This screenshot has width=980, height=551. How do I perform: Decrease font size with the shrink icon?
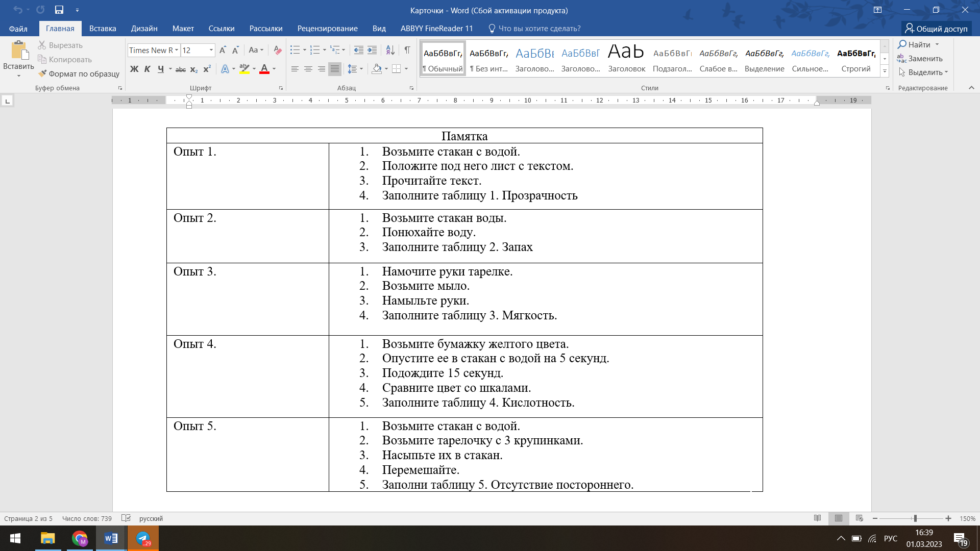coord(235,50)
